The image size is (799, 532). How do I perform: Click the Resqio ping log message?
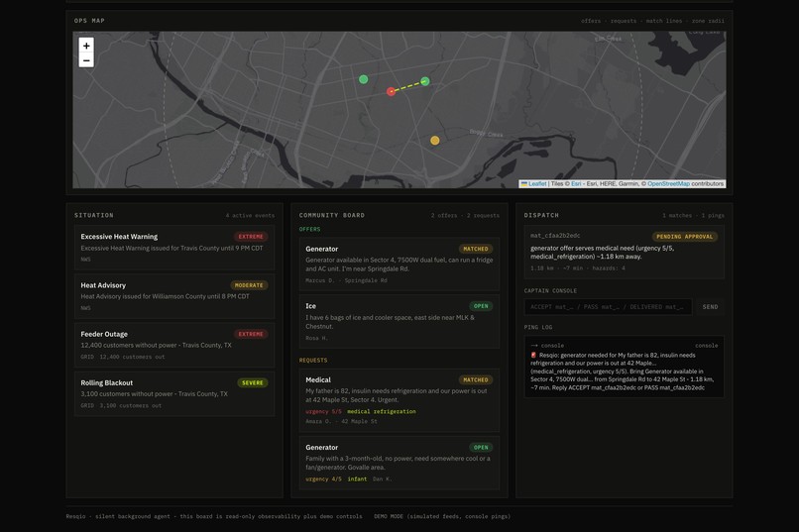point(624,372)
